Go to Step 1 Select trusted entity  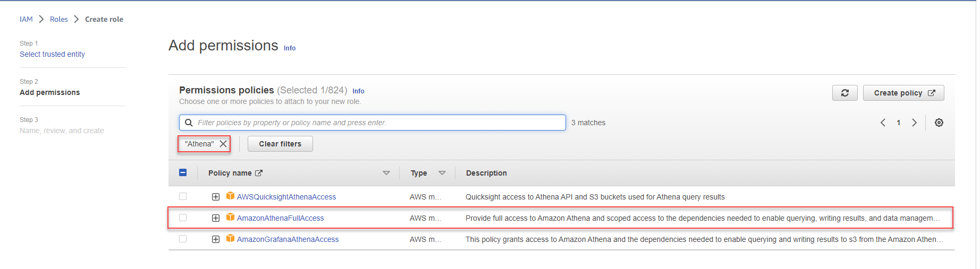52,54
